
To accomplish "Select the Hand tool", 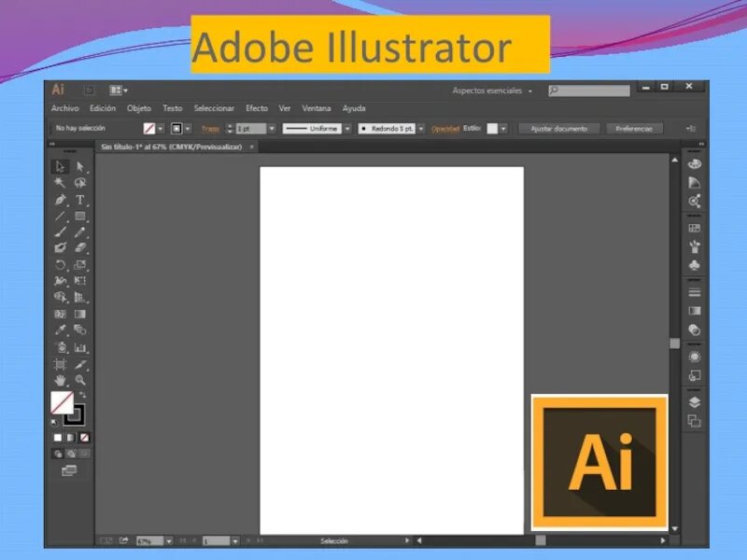I will coord(60,380).
